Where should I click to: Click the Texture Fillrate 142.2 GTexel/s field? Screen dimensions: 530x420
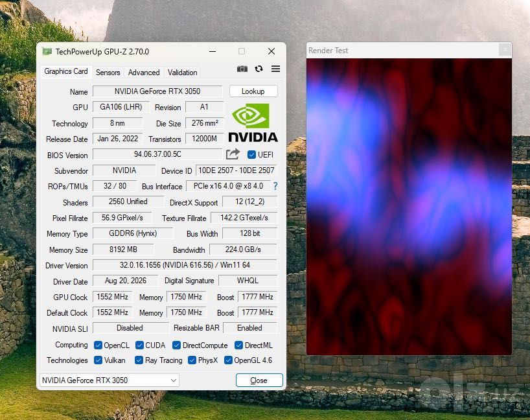click(244, 217)
